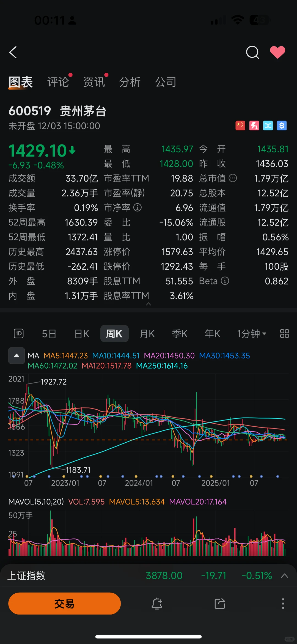Tap the stock code 600519
Image resolution: width=297 pixels, height=644 pixels.
pos(30,111)
